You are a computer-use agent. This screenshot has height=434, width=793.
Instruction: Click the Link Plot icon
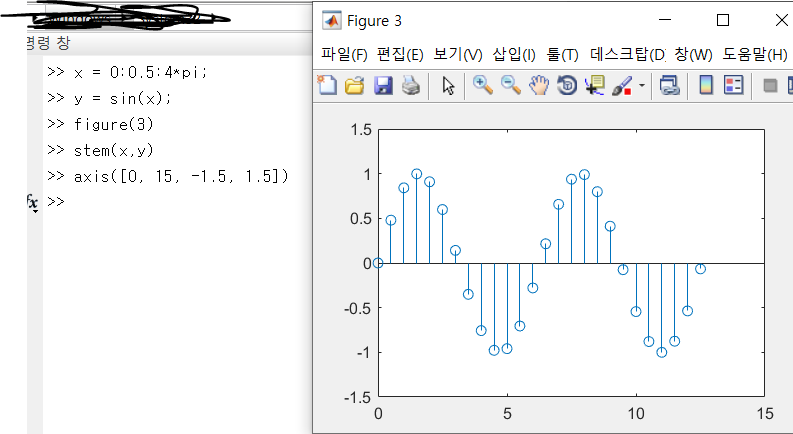pos(670,85)
